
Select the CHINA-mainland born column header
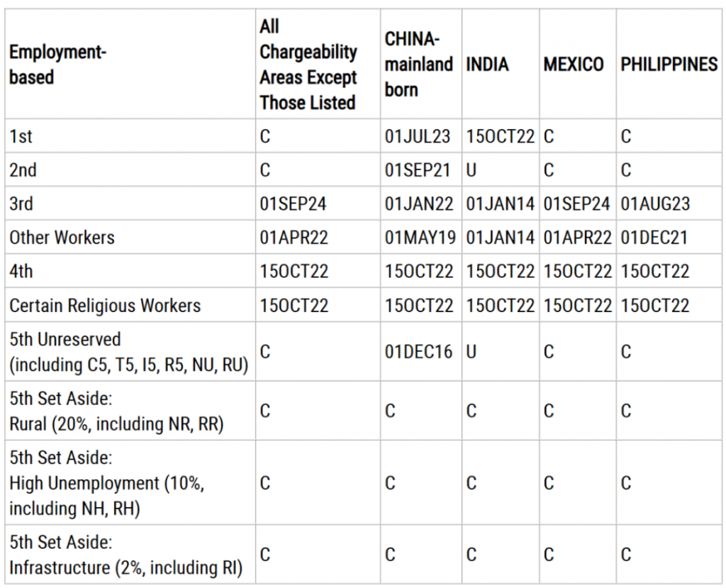tap(418, 65)
